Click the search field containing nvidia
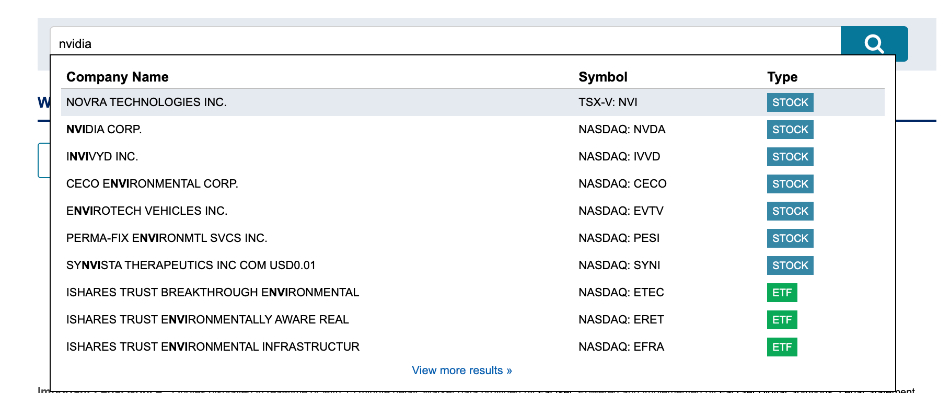The image size is (950, 393). 445,44
